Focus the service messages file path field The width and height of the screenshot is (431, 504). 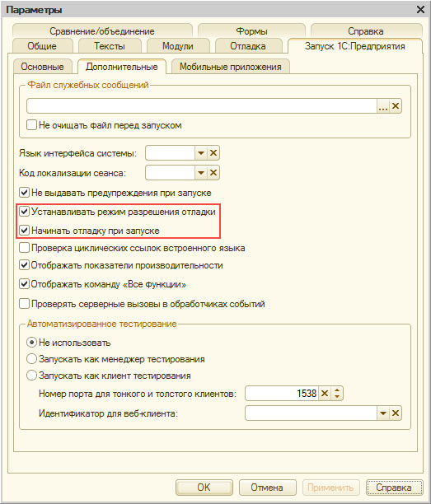202,105
